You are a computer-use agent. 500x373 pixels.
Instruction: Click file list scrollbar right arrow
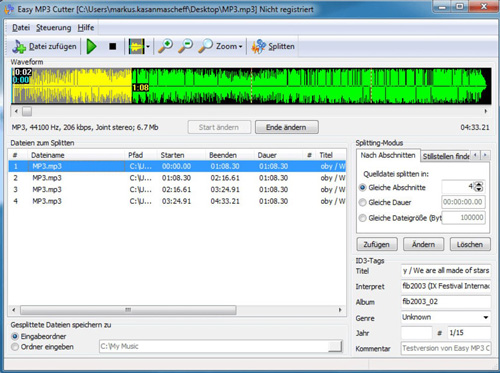click(x=340, y=310)
